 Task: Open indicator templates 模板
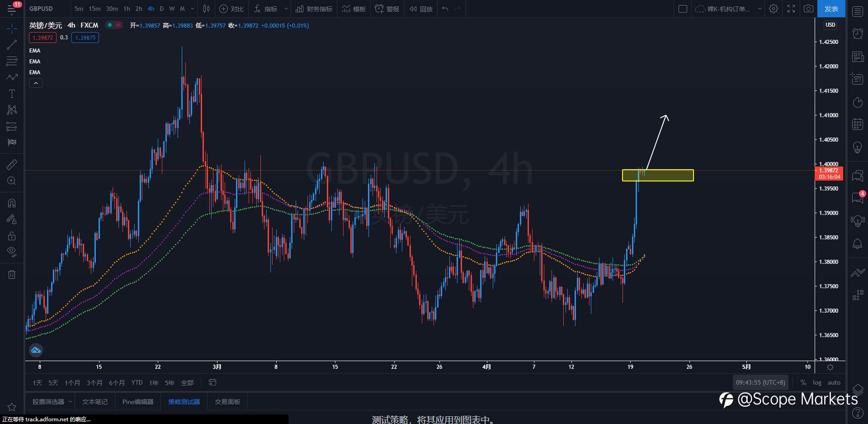[354, 9]
